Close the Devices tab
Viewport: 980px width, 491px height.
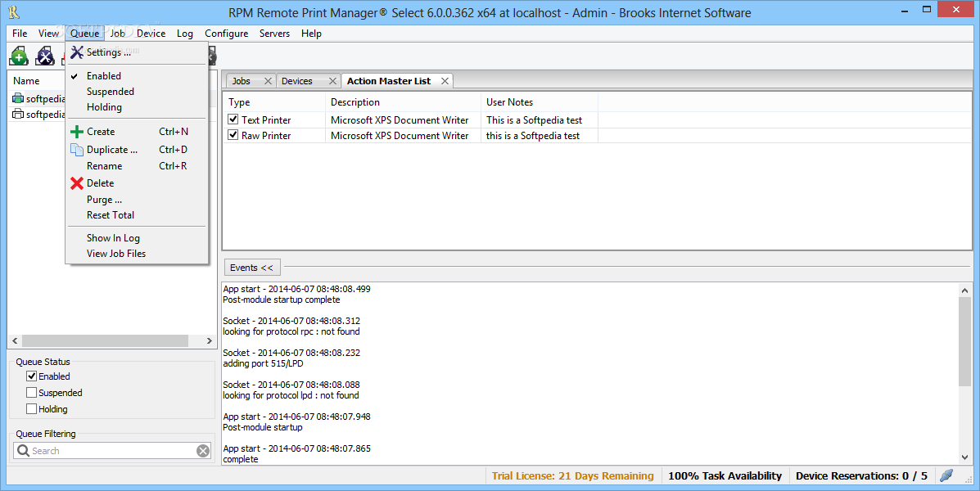pyautogui.click(x=332, y=81)
